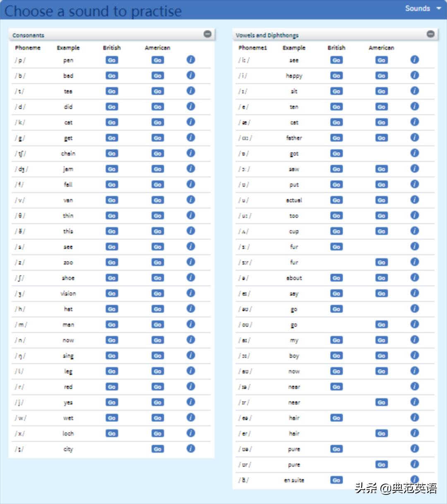The height and width of the screenshot is (504, 447).
Task: Open info icon for the 'sing' row
Action: (x=190, y=355)
